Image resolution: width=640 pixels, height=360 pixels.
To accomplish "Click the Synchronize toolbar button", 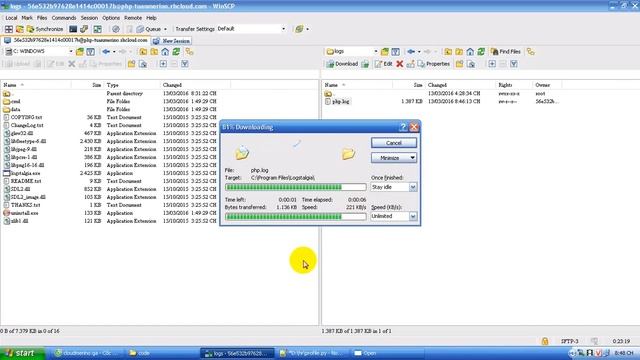I will [45, 29].
